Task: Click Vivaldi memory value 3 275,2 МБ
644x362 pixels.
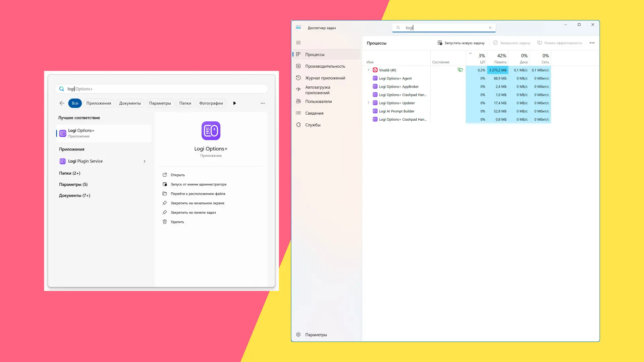Action: (x=498, y=70)
